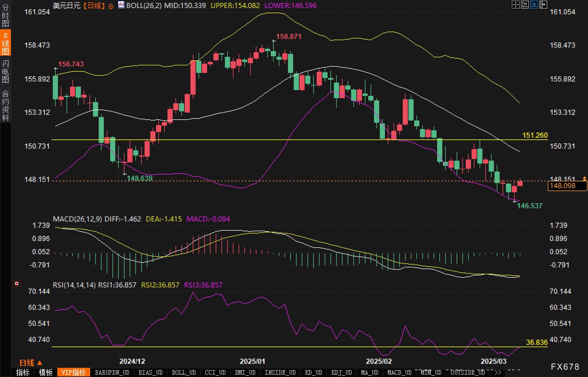Screen dimensions: 588x377
Task: Click the 151.260 yellow horizontal price line label
Action: point(535,135)
